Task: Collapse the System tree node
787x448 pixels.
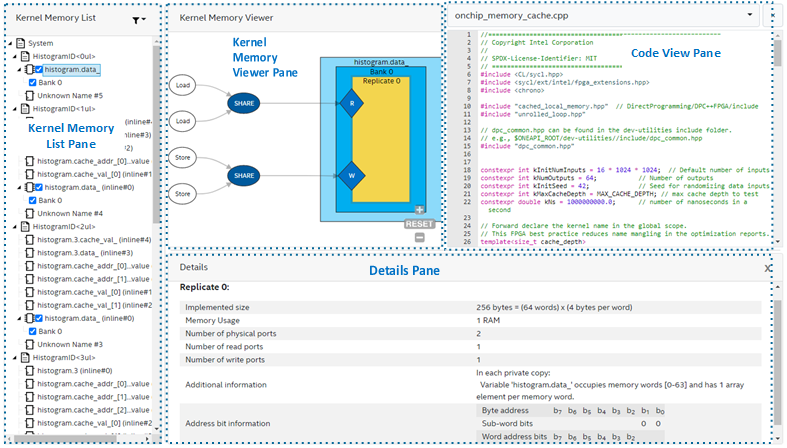Action: [x=10, y=43]
